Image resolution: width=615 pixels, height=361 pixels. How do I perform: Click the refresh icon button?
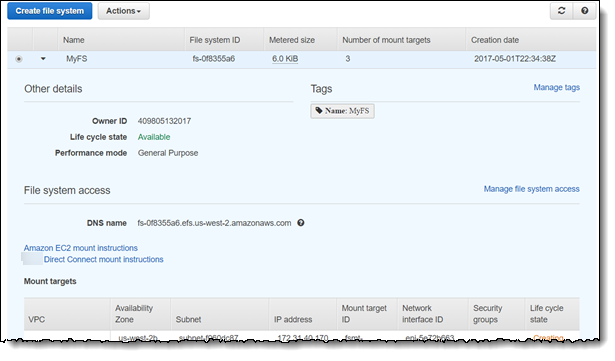pyautogui.click(x=561, y=11)
